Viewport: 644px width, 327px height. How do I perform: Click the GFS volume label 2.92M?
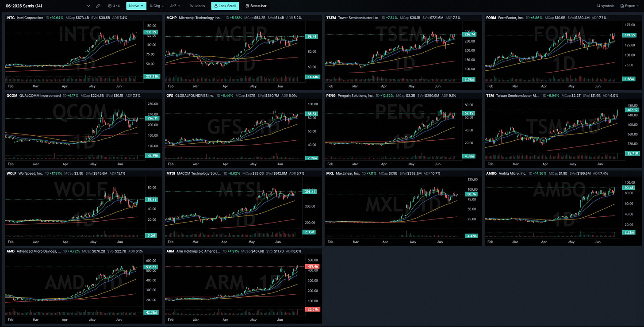[312, 158]
